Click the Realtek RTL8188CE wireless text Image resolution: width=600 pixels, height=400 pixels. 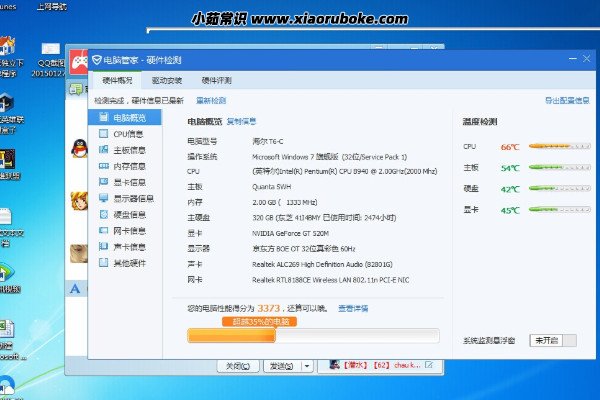point(331,280)
